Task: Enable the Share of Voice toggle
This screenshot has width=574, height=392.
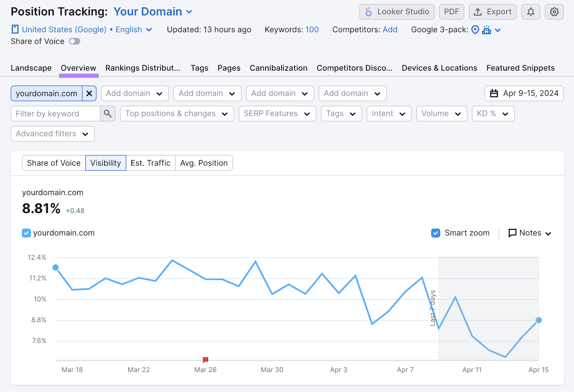Action: 75,41
